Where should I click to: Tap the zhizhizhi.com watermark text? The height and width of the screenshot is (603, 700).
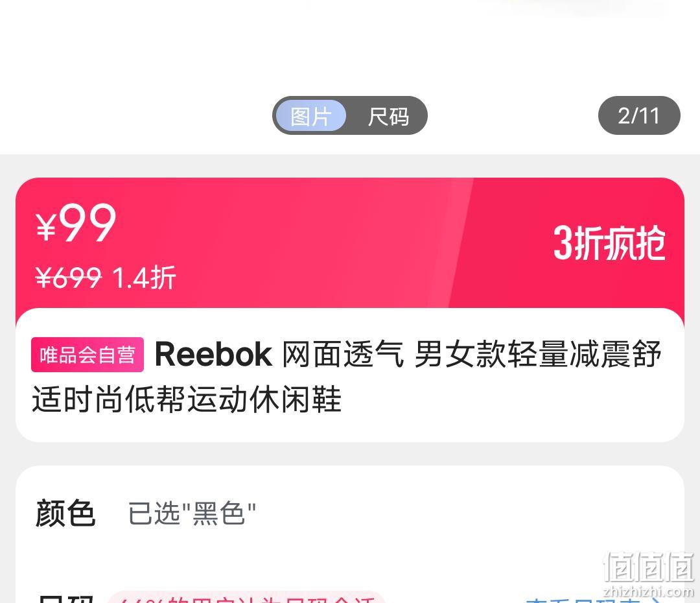[648, 592]
